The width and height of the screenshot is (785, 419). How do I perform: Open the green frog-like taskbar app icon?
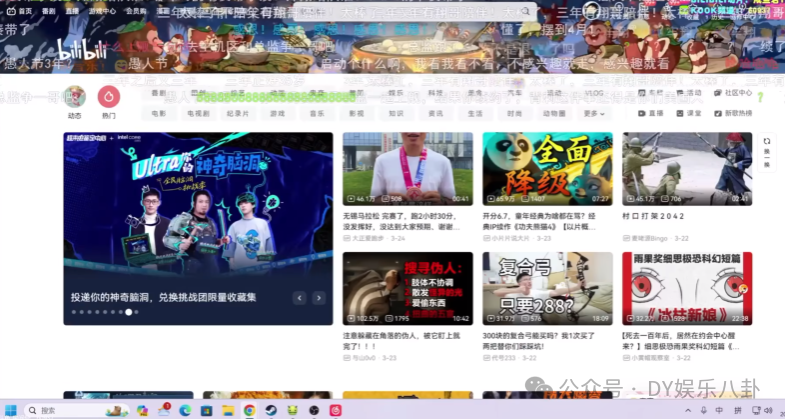coord(292,410)
